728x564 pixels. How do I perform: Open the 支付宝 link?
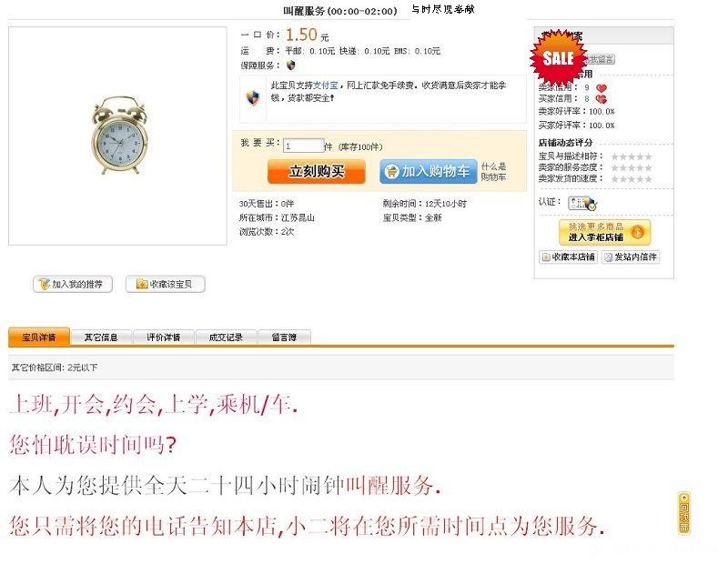coord(325,85)
